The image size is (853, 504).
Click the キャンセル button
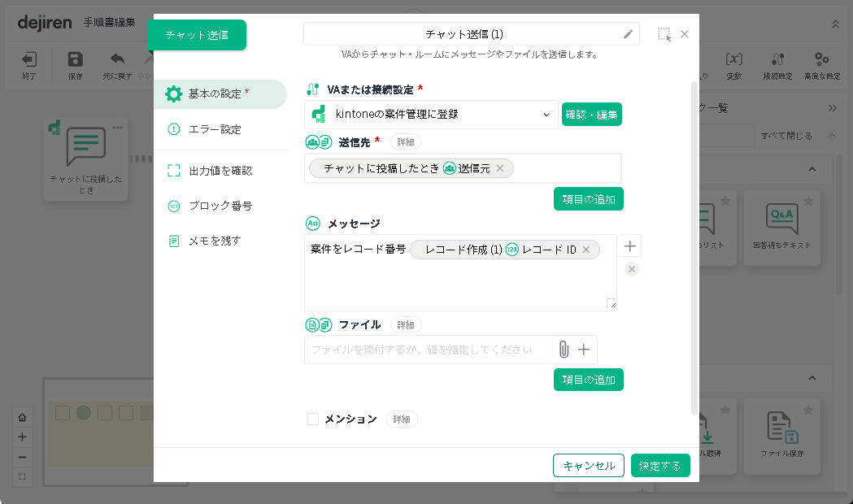pos(589,466)
